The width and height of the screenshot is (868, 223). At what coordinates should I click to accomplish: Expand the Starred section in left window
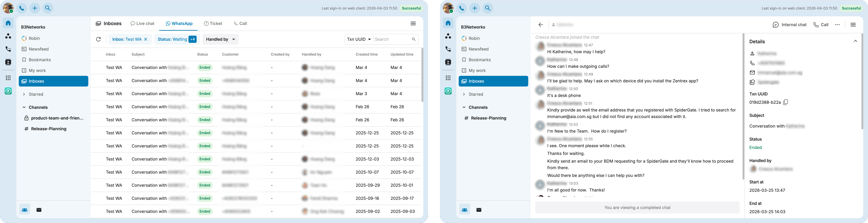tap(24, 94)
